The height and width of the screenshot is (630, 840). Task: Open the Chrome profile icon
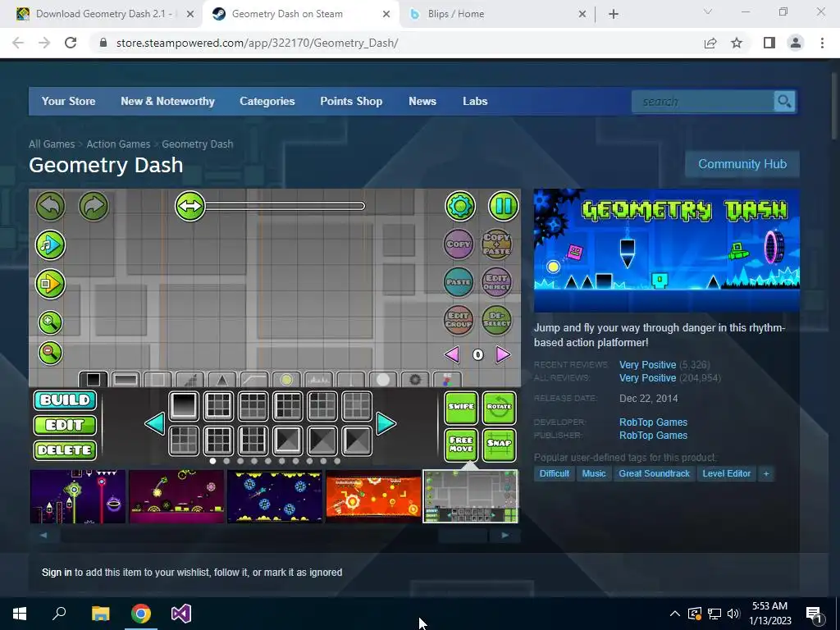pyautogui.click(x=796, y=43)
